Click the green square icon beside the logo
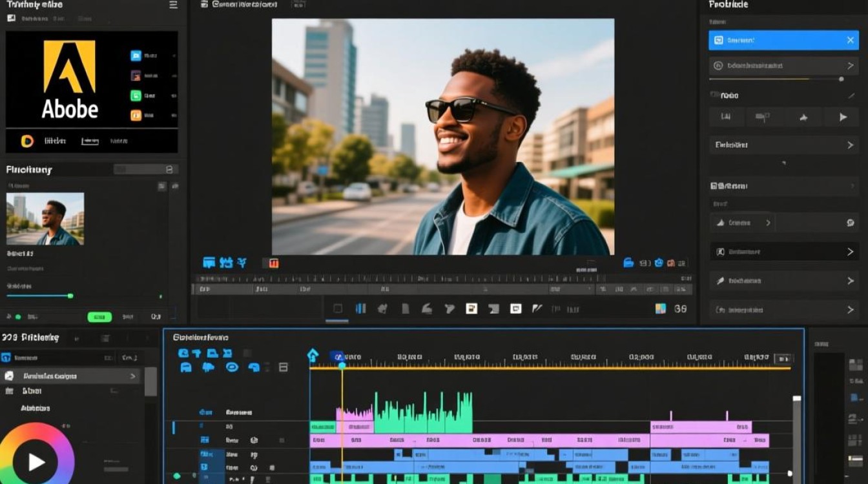Viewport: 868px width, 484px height. 136,96
